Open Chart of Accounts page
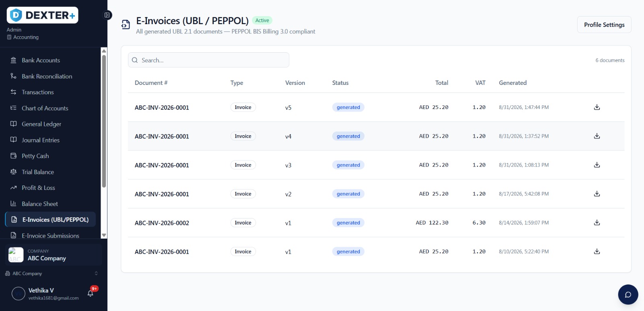This screenshot has width=644, height=311. (50, 108)
